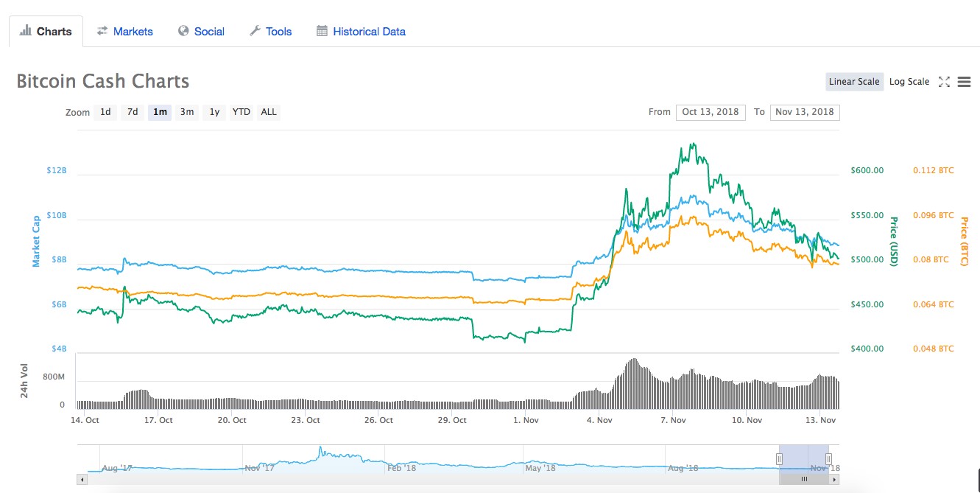Click the Market Cap axis label
The height and width of the screenshot is (493, 980).
point(35,241)
